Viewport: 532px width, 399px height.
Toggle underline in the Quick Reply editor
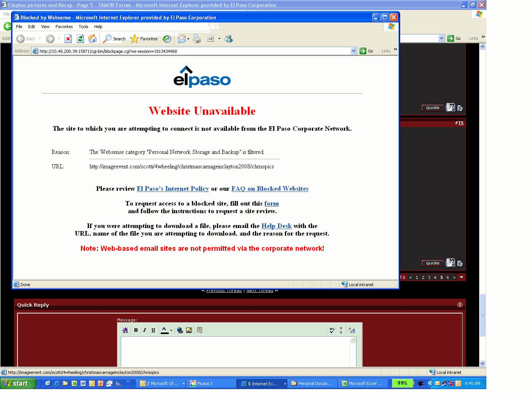pos(153,330)
